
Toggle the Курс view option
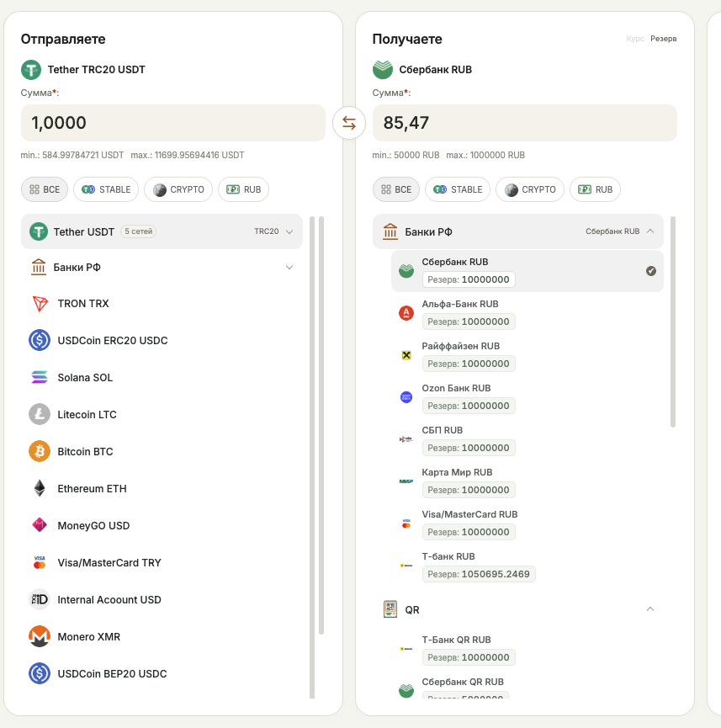(634, 39)
